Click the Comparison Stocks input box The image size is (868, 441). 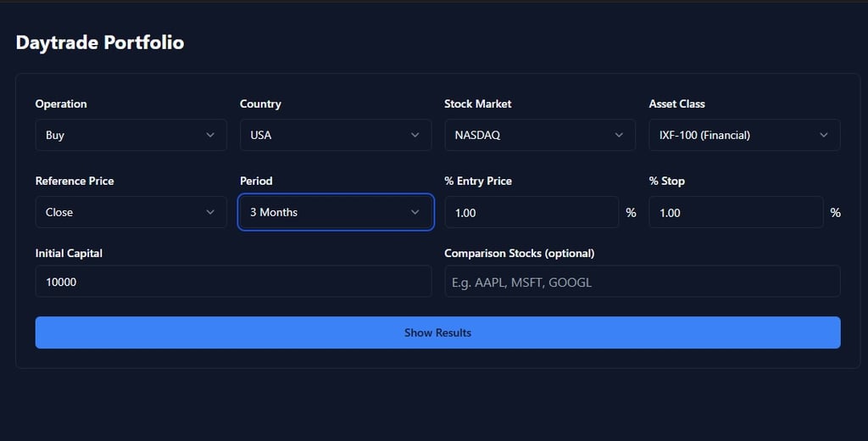[642, 282]
